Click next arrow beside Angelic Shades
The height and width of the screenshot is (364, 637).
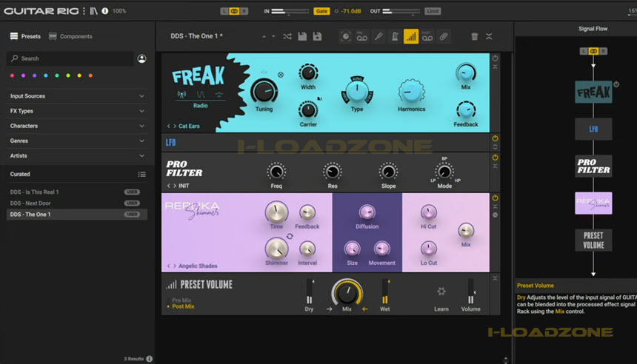(175, 266)
